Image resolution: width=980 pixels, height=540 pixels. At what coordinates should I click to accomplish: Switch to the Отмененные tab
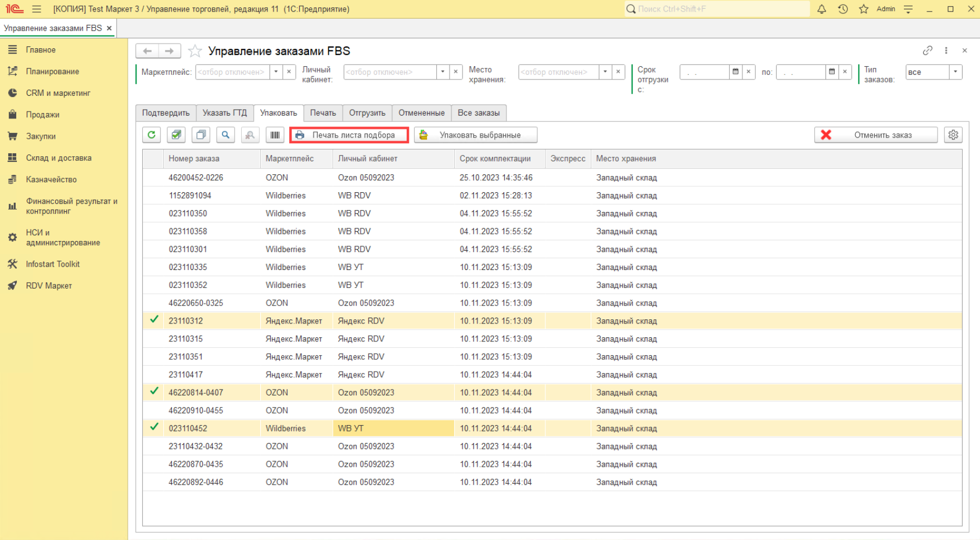pos(422,113)
